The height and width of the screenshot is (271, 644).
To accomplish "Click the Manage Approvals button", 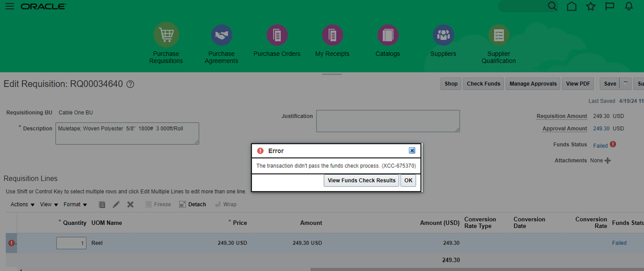I will point(533,84).
